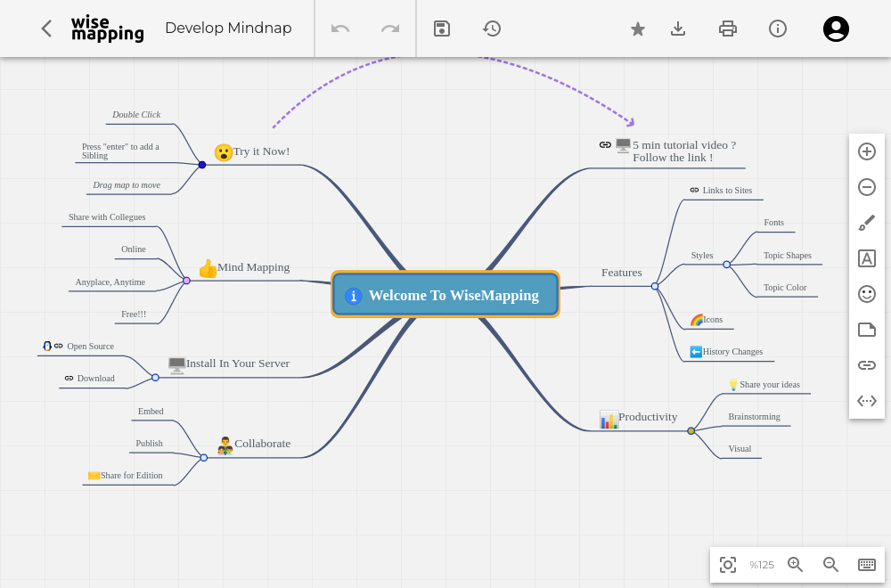Show keyboard shortcuts icon

pos(867,564)
